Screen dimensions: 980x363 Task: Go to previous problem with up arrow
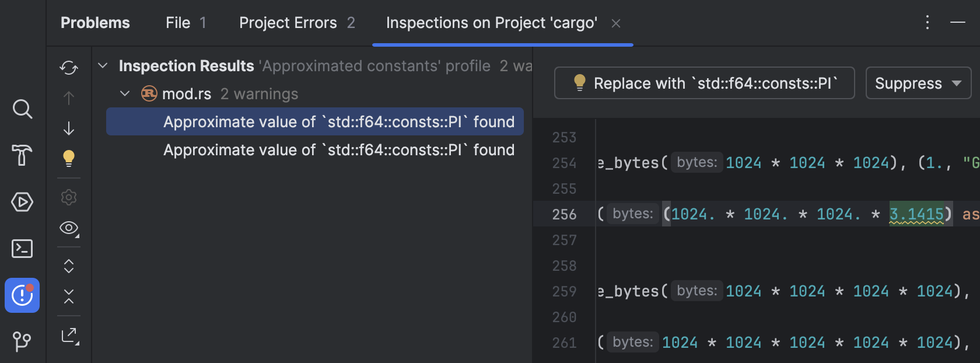[x=69, y=98]
